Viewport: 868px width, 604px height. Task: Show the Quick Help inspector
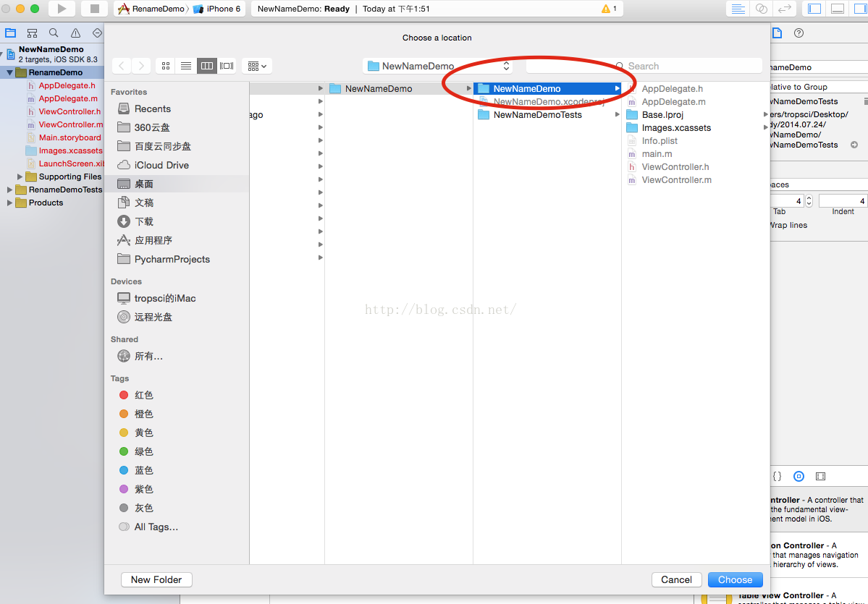[799, 33]
